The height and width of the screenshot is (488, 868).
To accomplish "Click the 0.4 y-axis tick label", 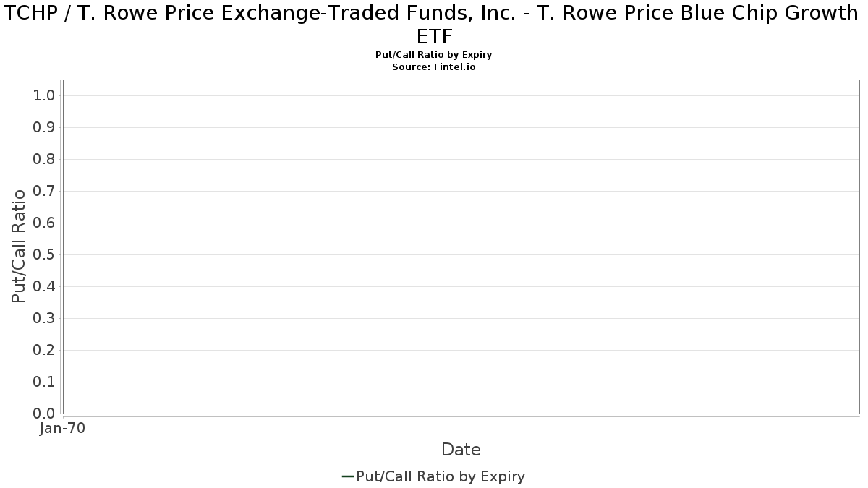I will pyautogui.click(x=43, y=287).
